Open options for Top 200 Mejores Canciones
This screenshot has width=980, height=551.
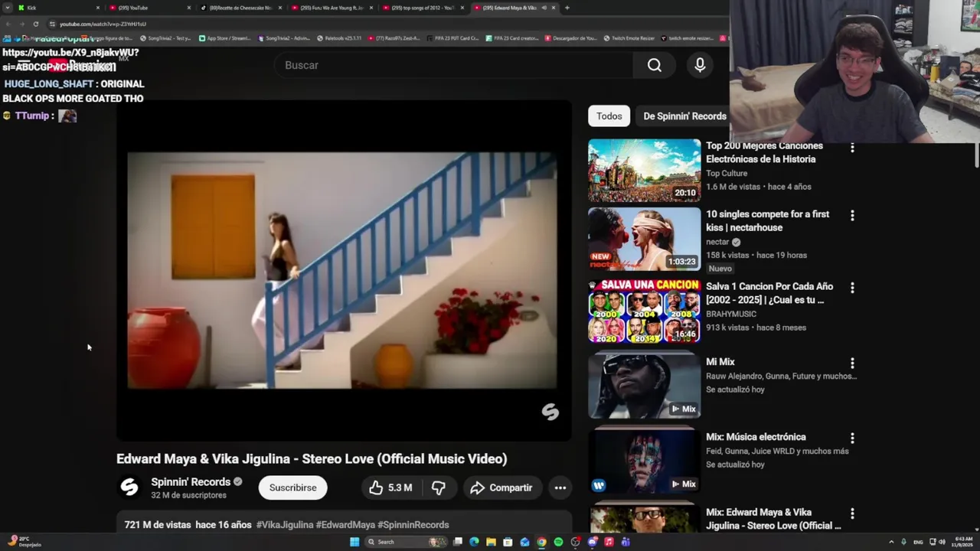[x=852, y=147]
